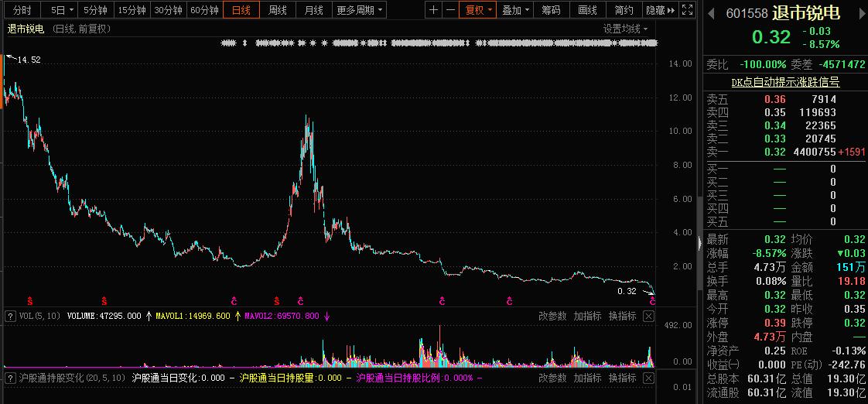Toggle 筹码 chip distribution panel

tap(551, 10)
